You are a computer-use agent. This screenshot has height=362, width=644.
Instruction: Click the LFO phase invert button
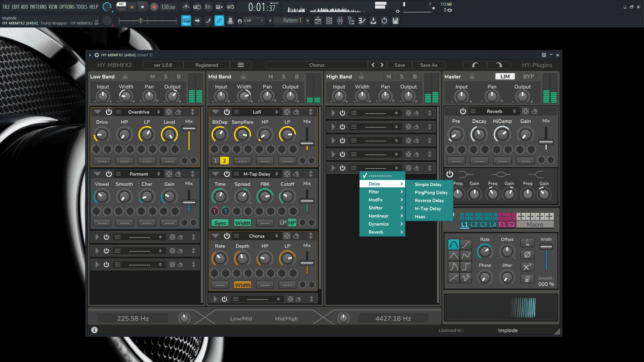(527, 255)
